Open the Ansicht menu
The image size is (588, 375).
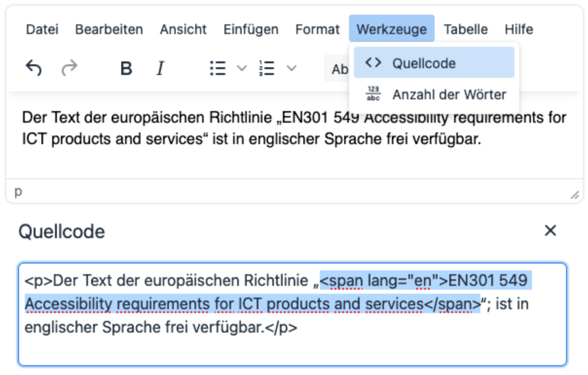click(x=184, y=29)
